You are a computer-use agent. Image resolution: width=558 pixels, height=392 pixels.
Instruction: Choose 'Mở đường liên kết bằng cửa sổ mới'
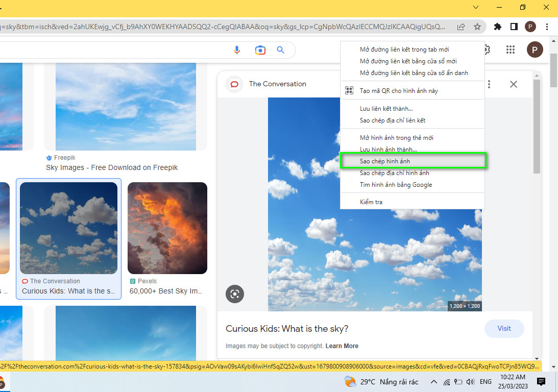pos(412,61)
